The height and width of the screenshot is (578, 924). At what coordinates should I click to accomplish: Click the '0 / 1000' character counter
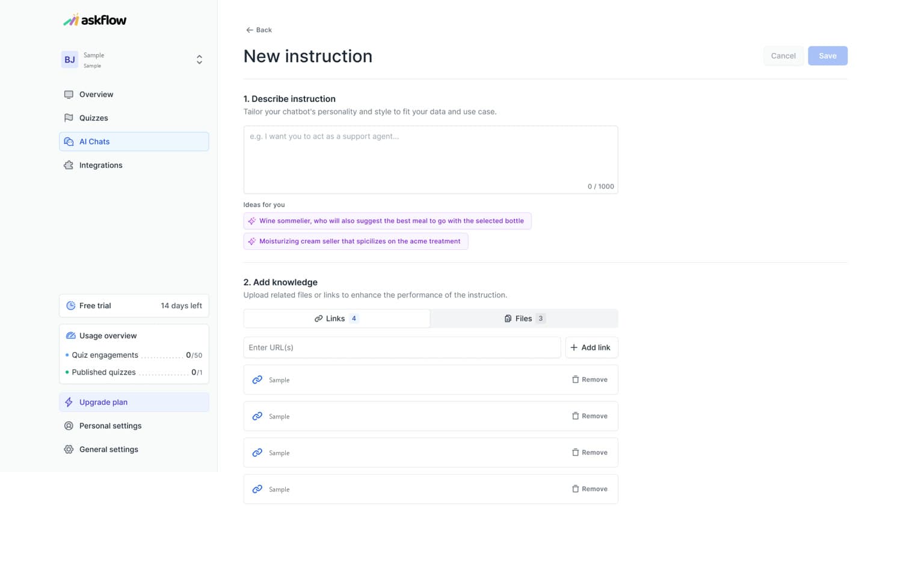601,187
